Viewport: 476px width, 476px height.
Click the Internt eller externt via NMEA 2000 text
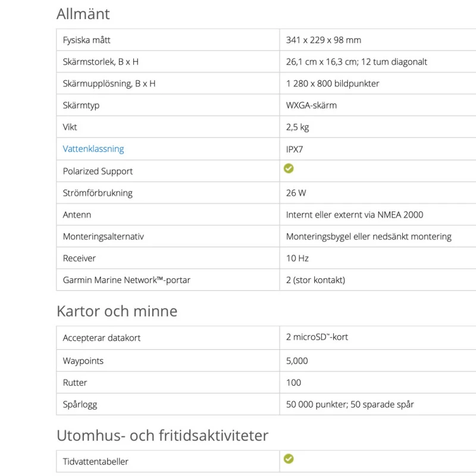pyautogui.click(x=355, y=215)
